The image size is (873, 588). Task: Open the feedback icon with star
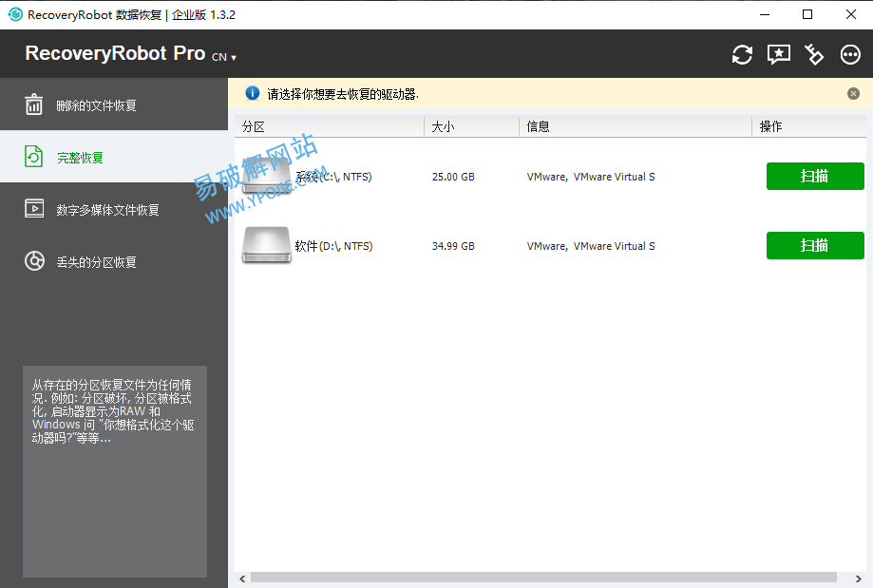[779, 55]
